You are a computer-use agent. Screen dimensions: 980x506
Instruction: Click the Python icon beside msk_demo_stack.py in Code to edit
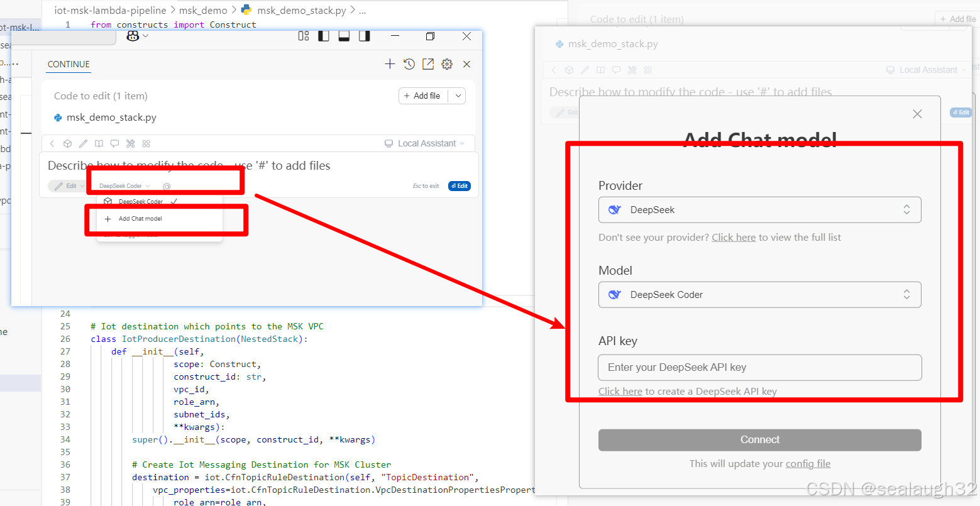click(x=58, y=118)
